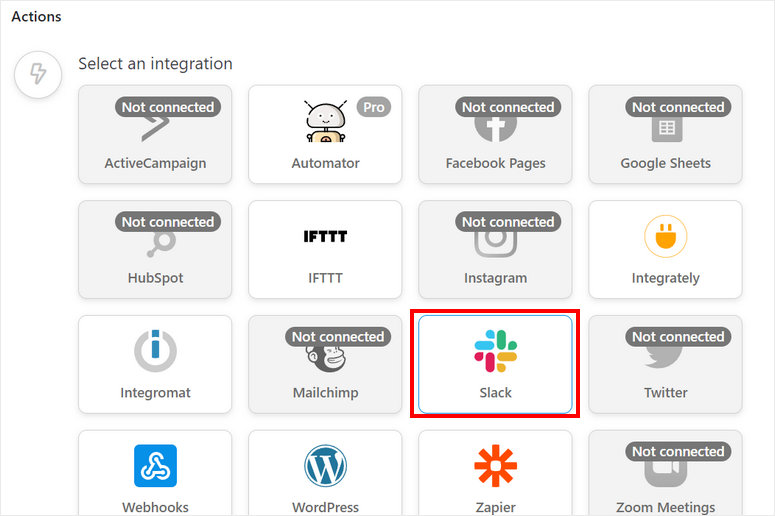Click the lightning bolt Actions icon
This screenshot has width=775, height=516.
(x=39, y=75)
